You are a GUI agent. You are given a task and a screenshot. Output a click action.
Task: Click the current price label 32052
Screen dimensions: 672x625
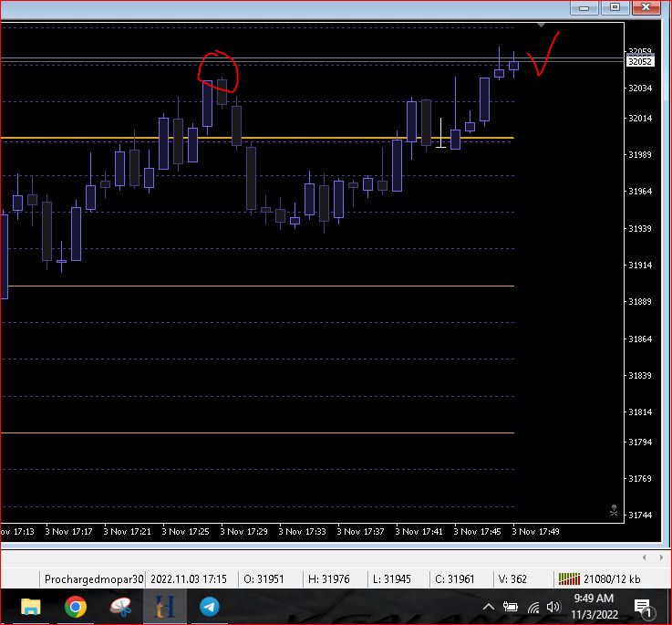[x=640, y=61]
